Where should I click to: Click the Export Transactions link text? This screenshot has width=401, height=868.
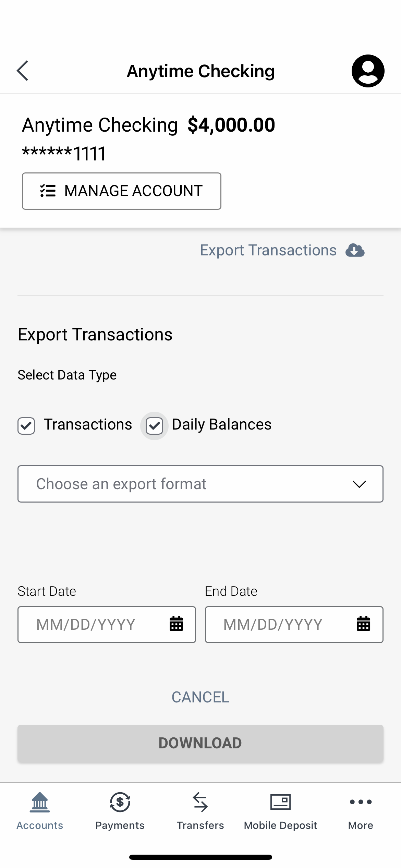click(268, 250)
